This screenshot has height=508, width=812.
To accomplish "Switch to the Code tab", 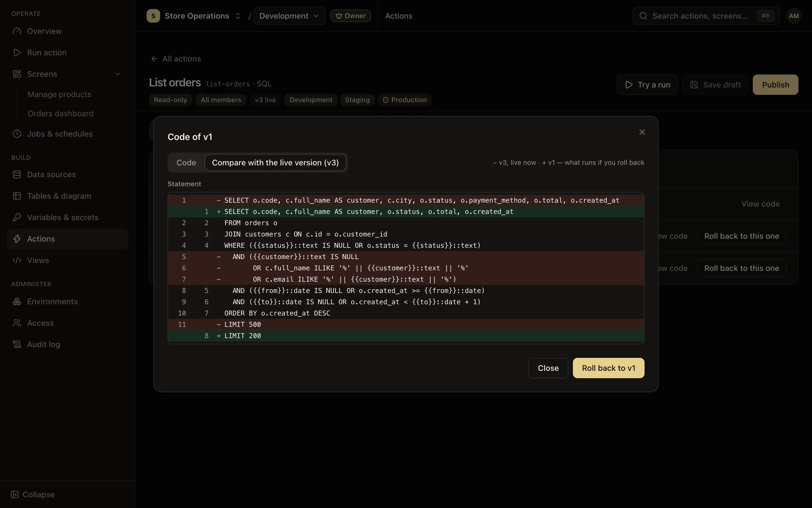I will (x=186, y=163).
